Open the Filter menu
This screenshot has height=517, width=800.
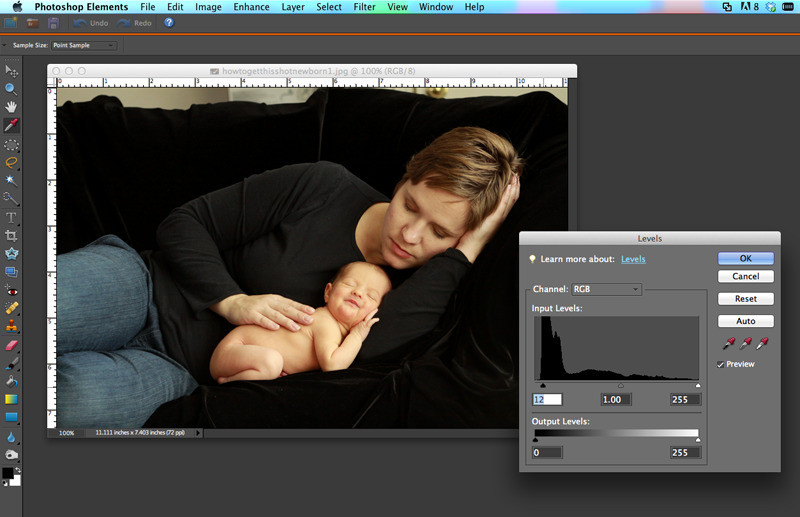click(x=364, y=7)
